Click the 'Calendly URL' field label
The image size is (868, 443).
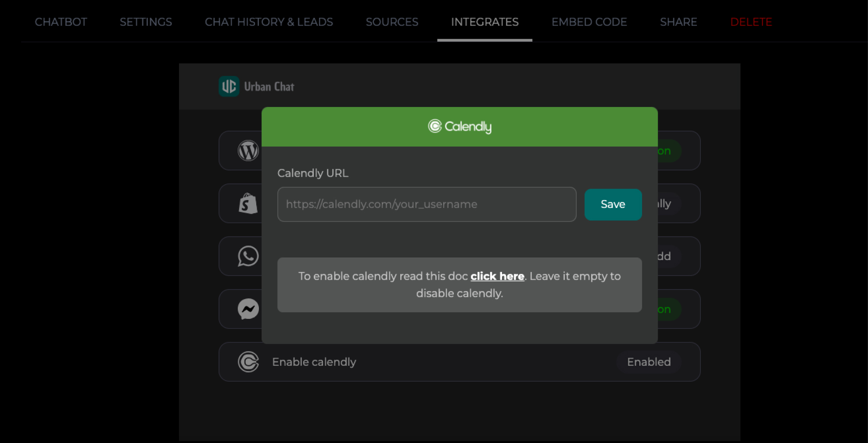coord(313,173)
